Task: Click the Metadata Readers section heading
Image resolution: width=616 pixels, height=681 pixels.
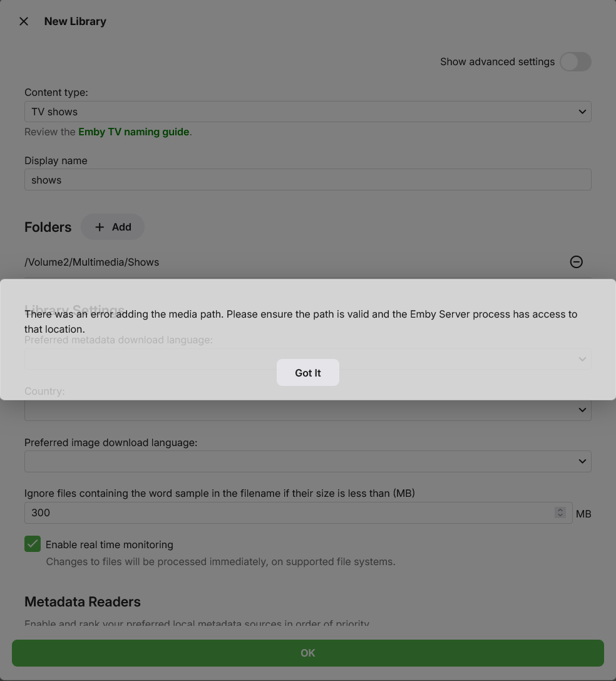Action: point(82,601)
